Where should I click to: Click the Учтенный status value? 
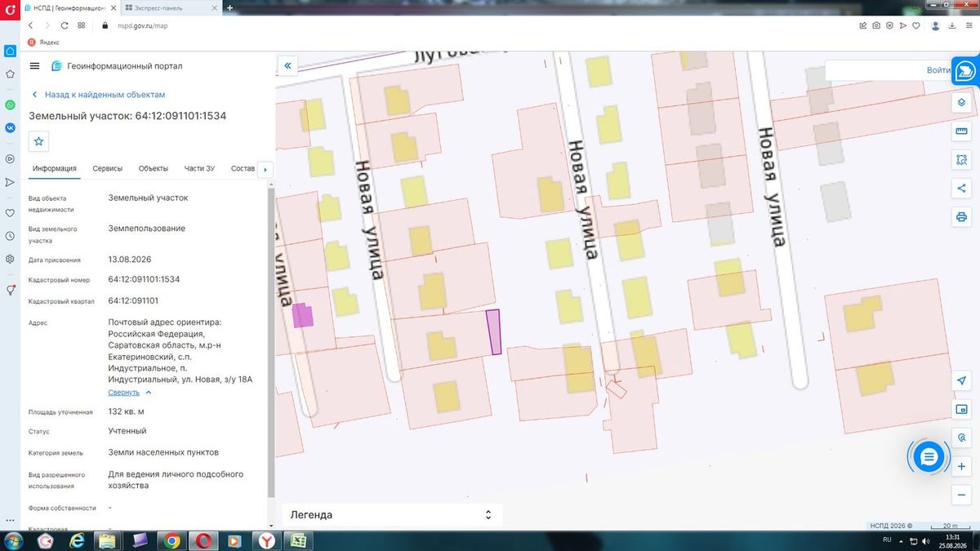[127, 431]
